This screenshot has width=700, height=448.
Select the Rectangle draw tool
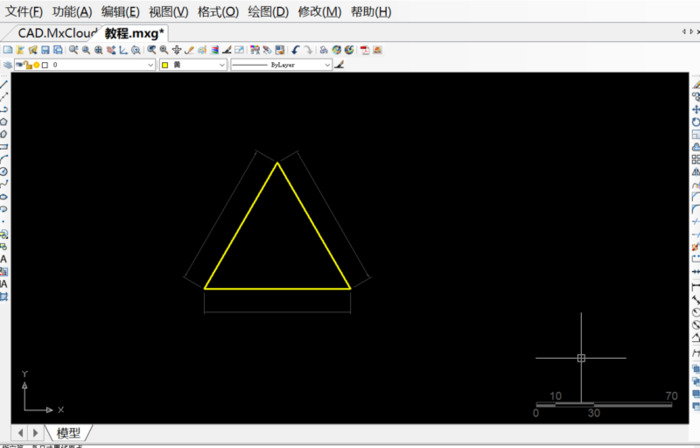(x=4, y=146)
